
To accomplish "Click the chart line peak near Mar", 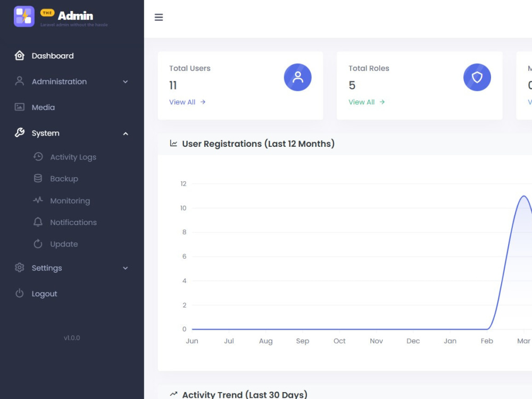I will coord(523,196).
